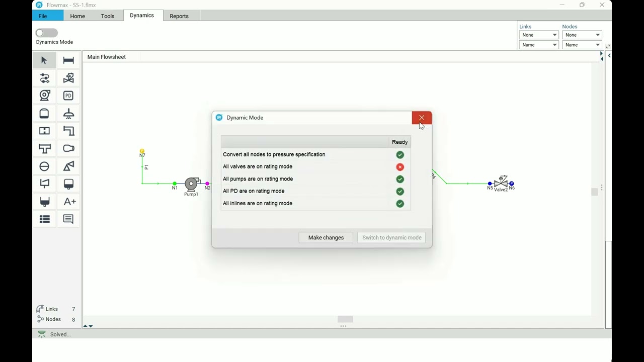Click the vertical scrollbar thumb on the right
The image size is (644, 362).
594,192
